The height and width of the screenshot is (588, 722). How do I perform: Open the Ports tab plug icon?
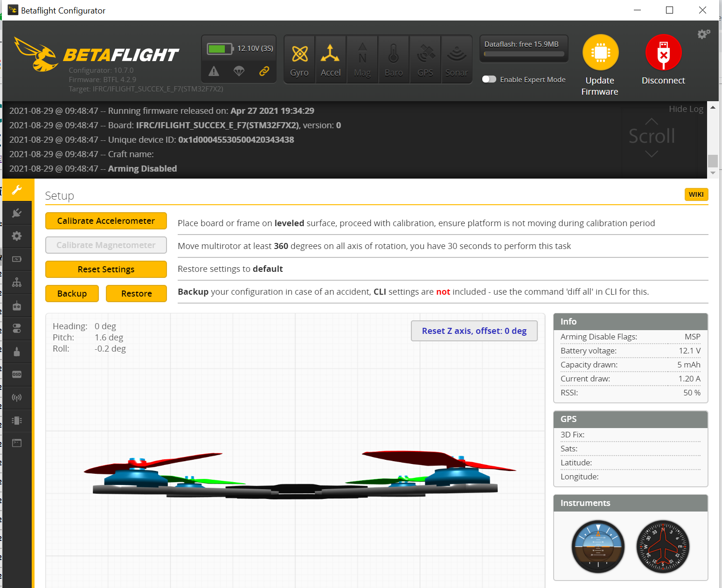(17, 213)
